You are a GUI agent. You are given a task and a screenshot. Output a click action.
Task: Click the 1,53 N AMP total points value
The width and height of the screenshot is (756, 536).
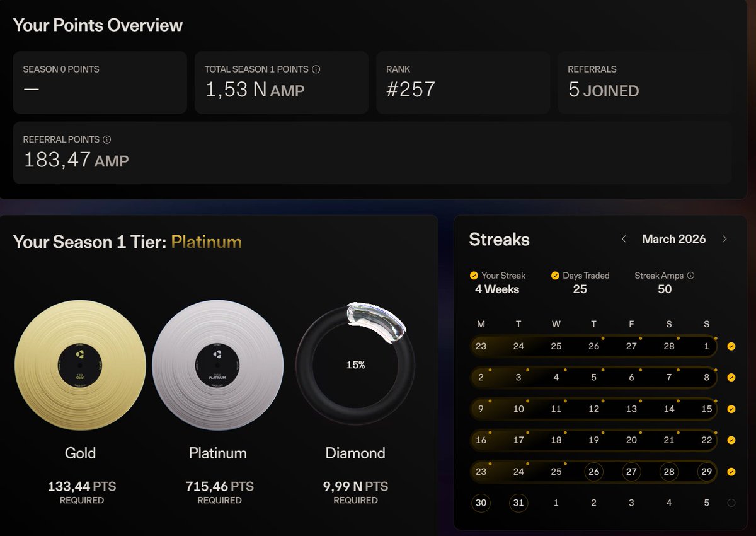pyautogui.click(x=255, y=90)
